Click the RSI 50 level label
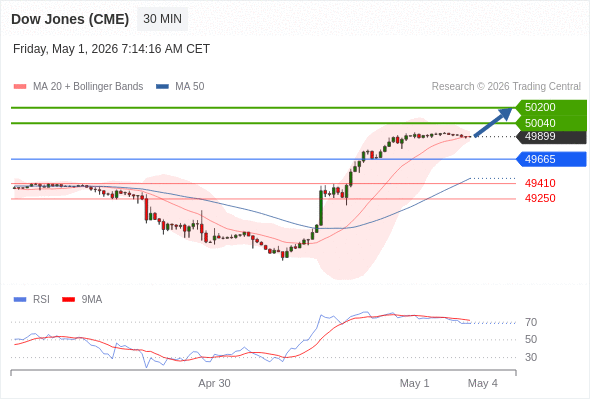Viewport: 590px width, 400px height. [531, 339]
